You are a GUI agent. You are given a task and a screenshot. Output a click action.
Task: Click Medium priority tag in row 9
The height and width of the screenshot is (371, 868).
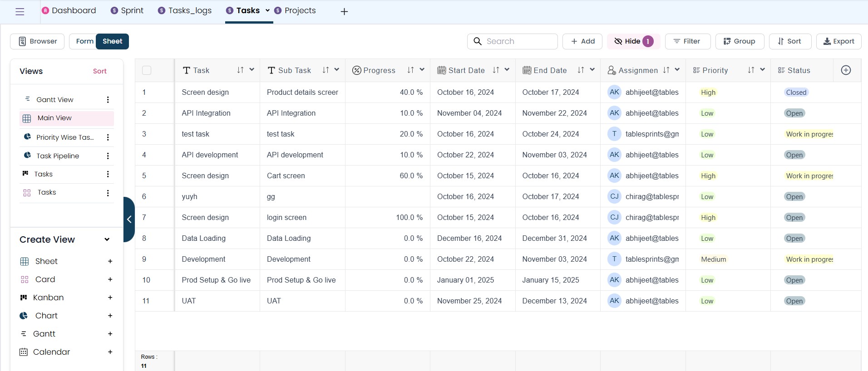pyautogui.click(x=714, y=259)
